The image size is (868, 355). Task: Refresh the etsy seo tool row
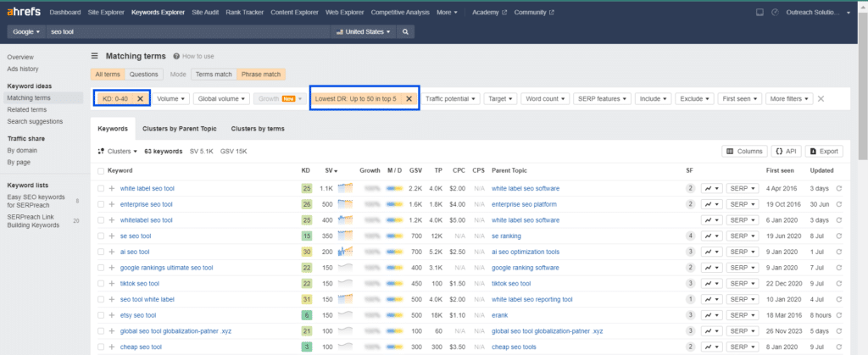tap(839, 315)
